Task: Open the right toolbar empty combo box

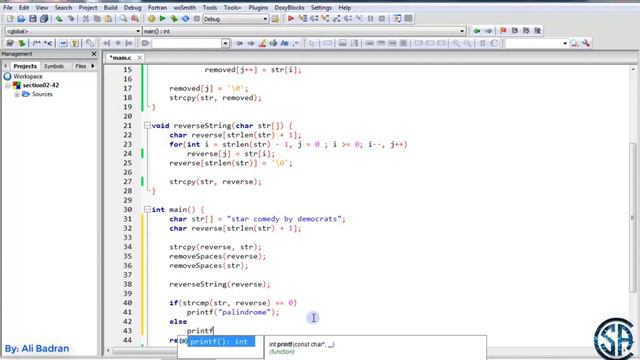Action: point(565,43)
